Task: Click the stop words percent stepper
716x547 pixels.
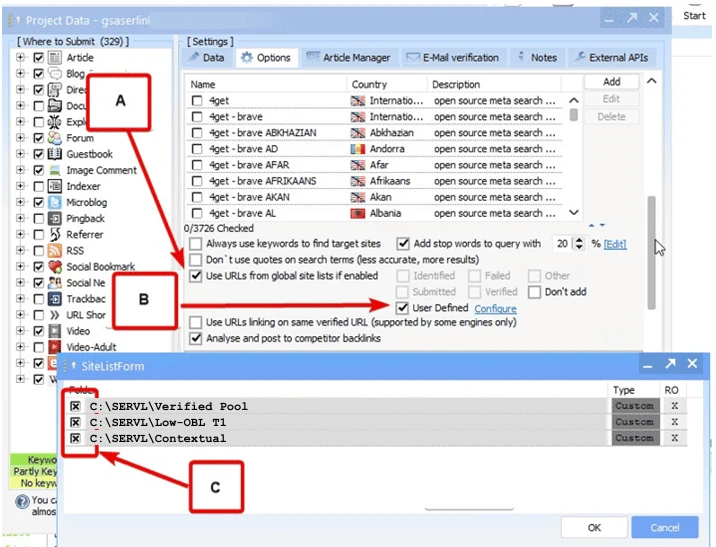Action: (579, 244)
